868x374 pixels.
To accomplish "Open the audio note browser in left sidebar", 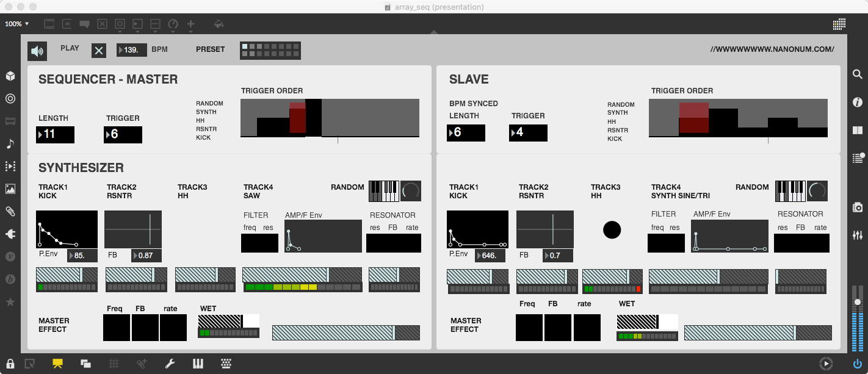I will [x=10, y=144].
